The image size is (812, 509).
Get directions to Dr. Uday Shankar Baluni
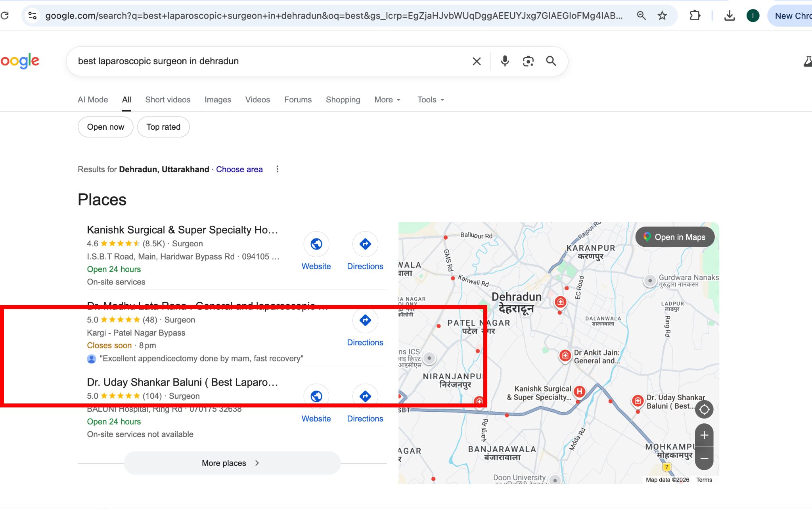click(x=365, y=396)
